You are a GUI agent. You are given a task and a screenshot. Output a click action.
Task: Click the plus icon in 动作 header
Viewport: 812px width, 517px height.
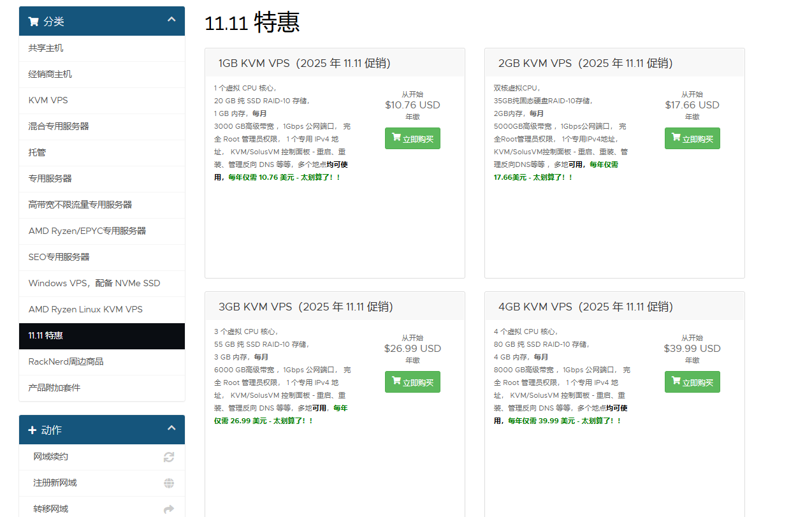[x=32, y=430]
